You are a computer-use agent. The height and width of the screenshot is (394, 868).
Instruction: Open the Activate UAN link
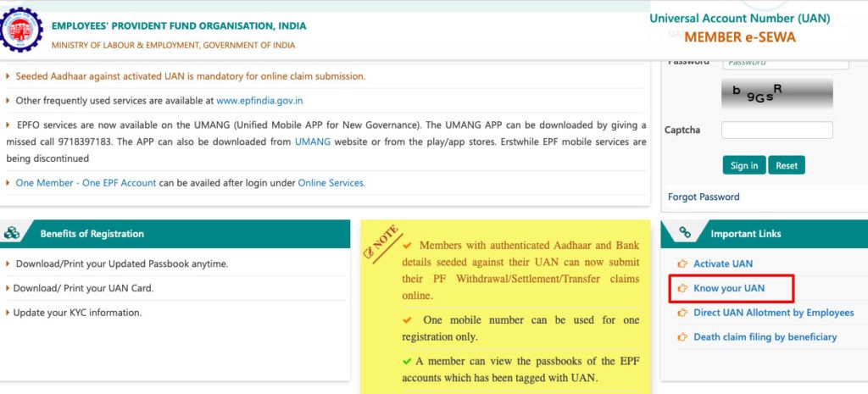(x=723, y=264)
